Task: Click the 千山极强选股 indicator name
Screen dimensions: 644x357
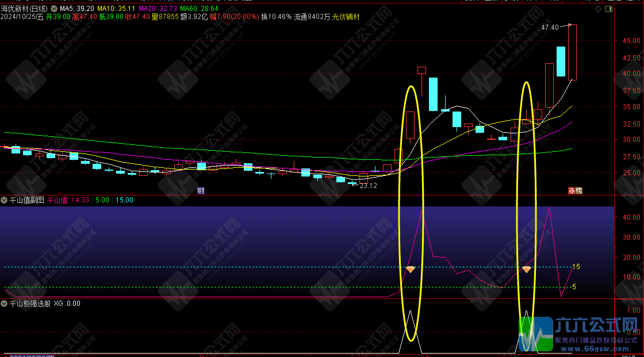Action: [30, 304]
